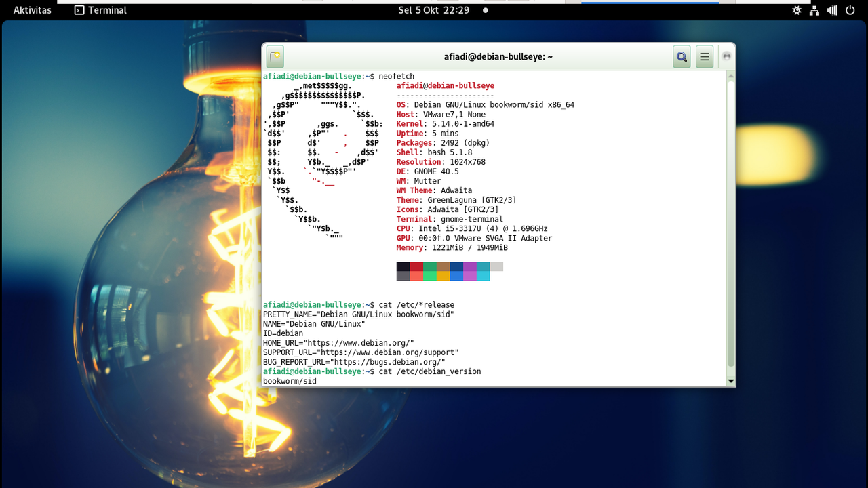Open the terminal hamburger menu
This screenshot has width=868, height=488.
(x=705, y=57)
